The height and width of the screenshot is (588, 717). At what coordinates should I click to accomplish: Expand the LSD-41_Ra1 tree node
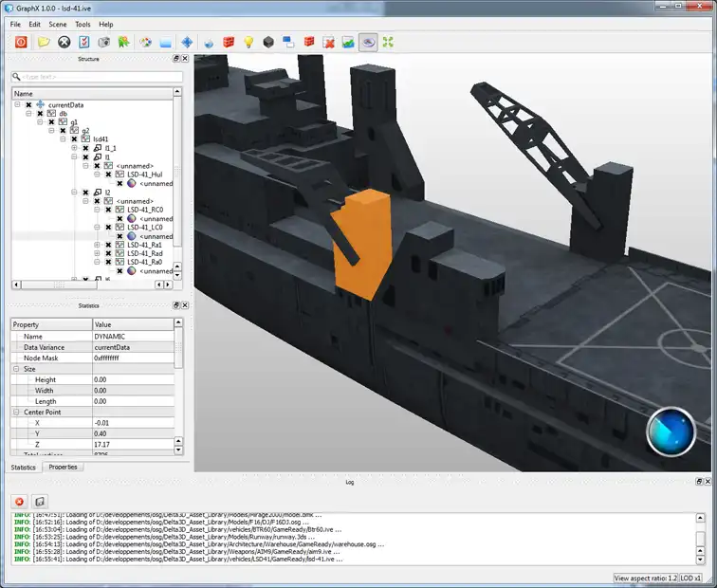coord(97,245)
